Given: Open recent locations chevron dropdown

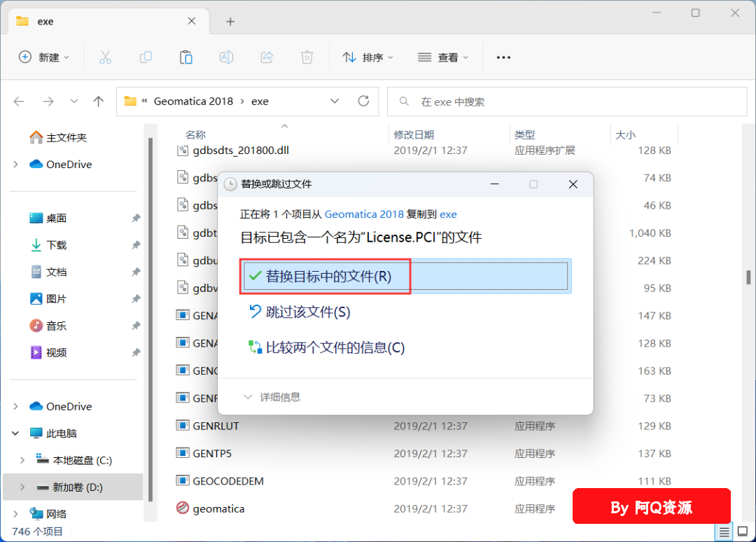Looking at the screenshot, I should pyautogui.click(x=73, y=102).
